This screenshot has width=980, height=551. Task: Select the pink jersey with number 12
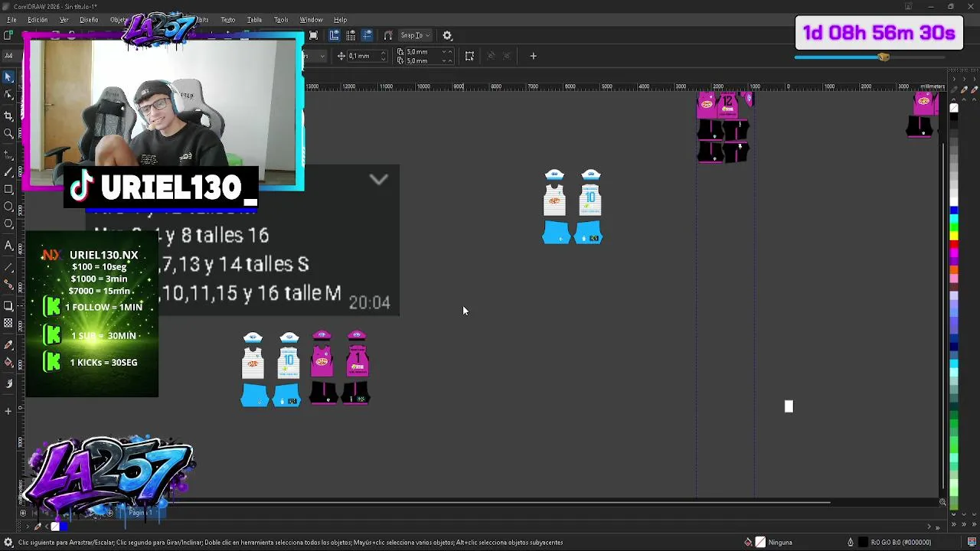pos(728,106)
